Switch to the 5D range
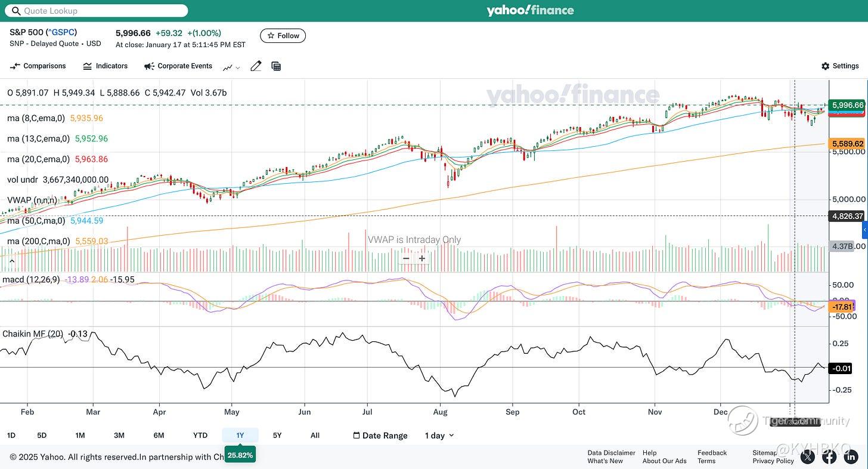Image resolution: width=868 pixels, height=469 pixels. tap(42, 436)
